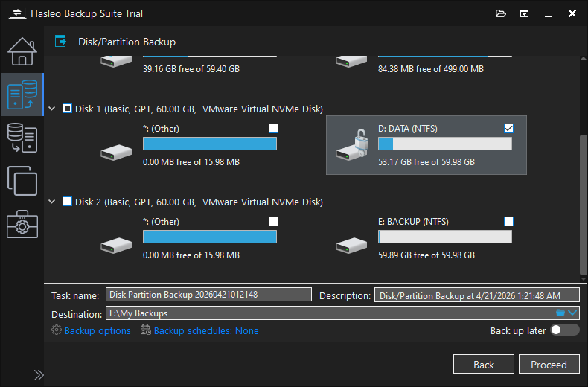Click the "D: DATA (NTFS)" label

click(x=408, y=129)
